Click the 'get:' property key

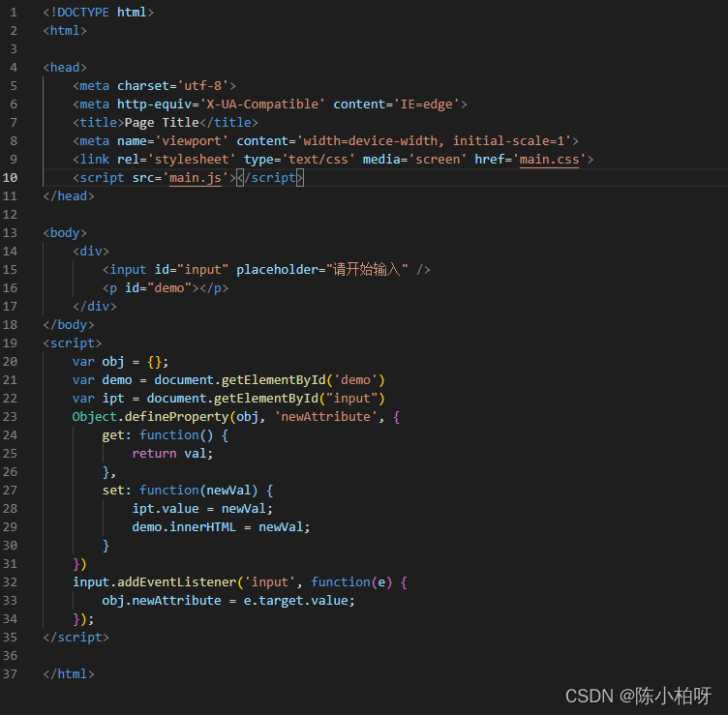click(x=117, y=435)
